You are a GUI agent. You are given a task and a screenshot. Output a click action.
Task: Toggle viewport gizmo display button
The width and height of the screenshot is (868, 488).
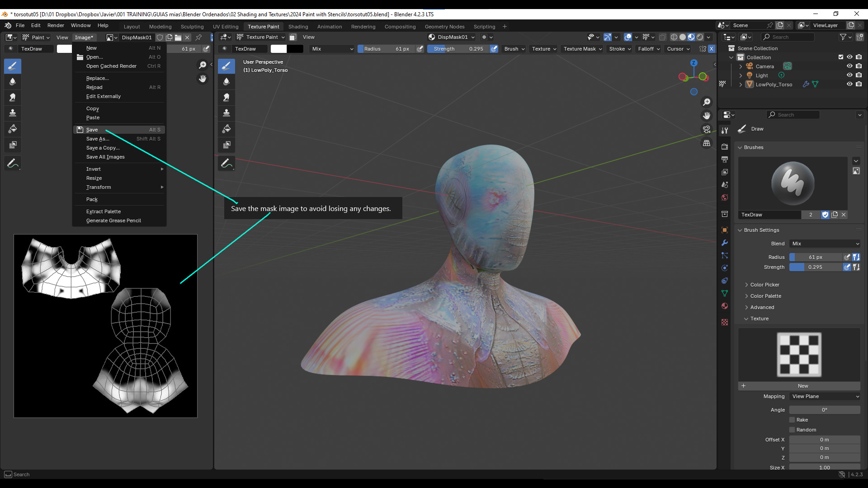pyautogui.click(x=607, y=37)
